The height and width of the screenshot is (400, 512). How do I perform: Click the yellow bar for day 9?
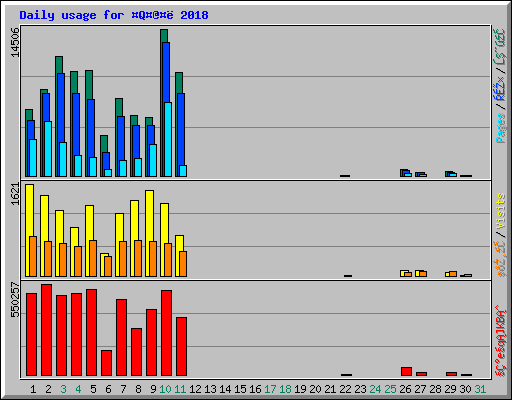click(148, 233)
